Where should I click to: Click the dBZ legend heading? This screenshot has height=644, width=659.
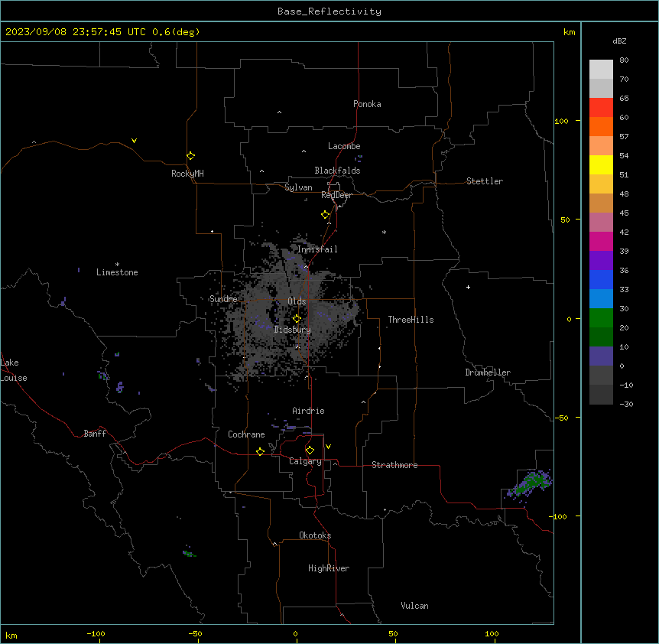pyautogui.click(x=619, y=41)
